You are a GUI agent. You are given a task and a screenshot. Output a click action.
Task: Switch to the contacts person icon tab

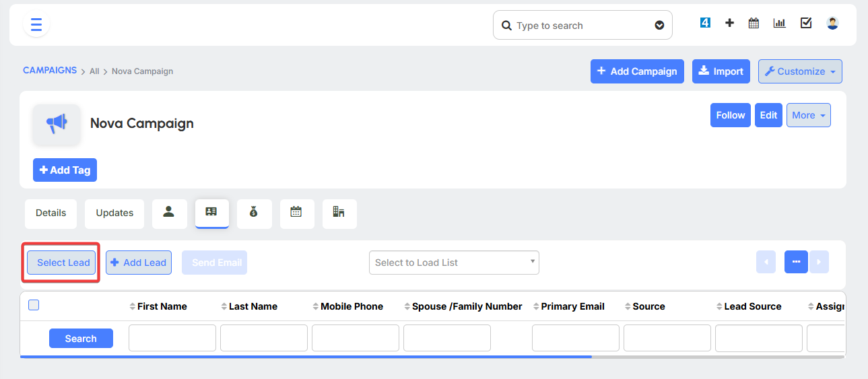click(x=169, y=213)
